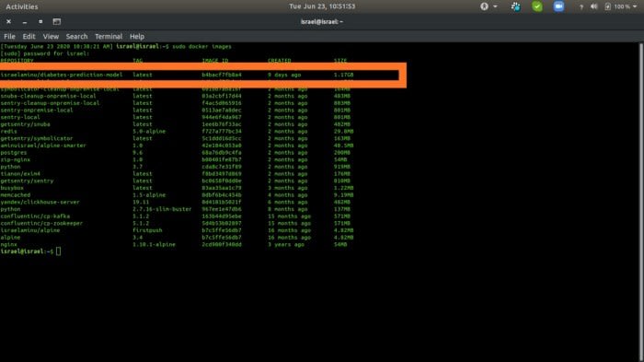Click the 'sudo docker images' command text

(x=201, y=46)
